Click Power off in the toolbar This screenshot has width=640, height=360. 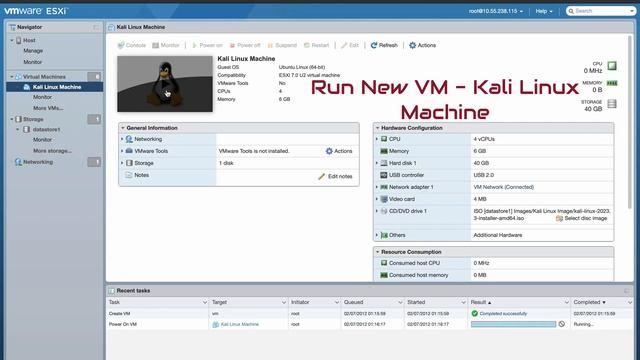245,45
